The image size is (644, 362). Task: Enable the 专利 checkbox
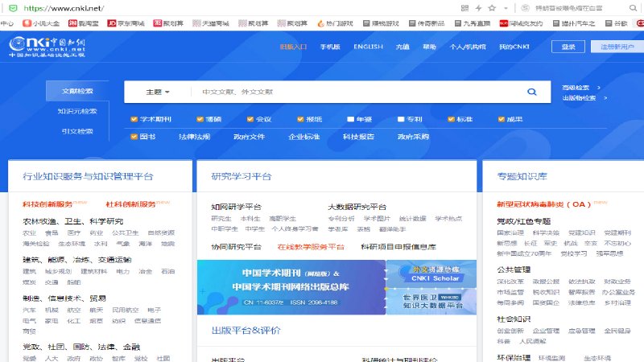pos(401,119)
